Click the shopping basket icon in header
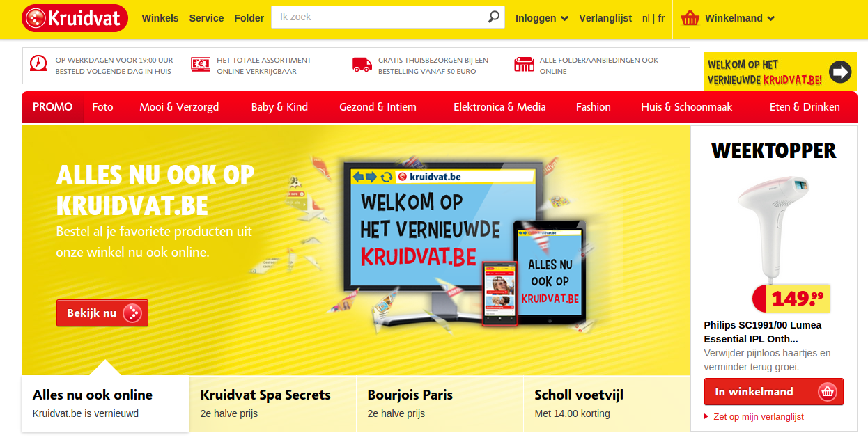868x442 pixels. tap(690, 18)
